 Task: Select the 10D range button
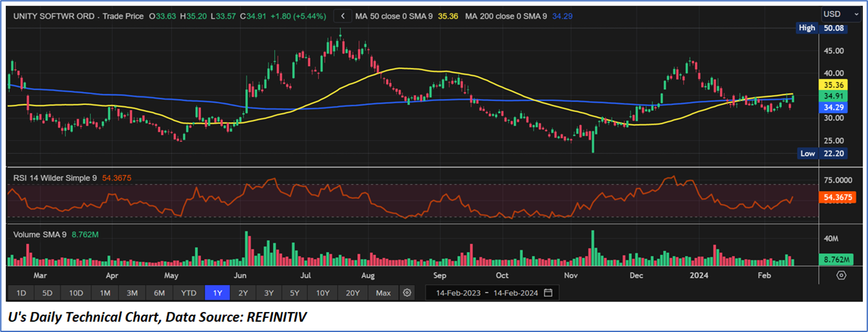point(76,293)
